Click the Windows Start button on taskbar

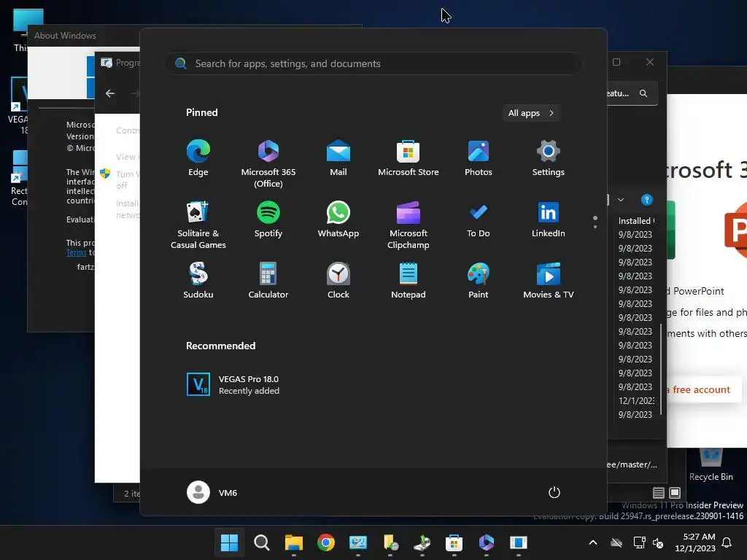[x=229, y=542]
